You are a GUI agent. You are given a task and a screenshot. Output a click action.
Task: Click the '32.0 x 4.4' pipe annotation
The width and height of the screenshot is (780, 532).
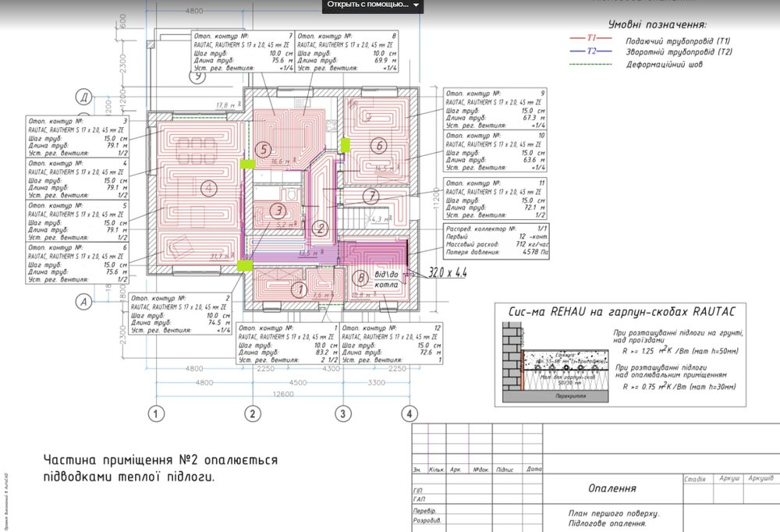point(448,273)
